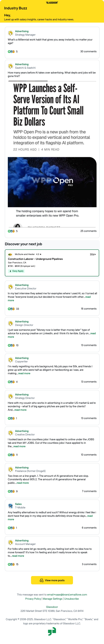Screen dimensions: 104x644
Task: Click the Unsubscribe link
Action: [72, 599]
